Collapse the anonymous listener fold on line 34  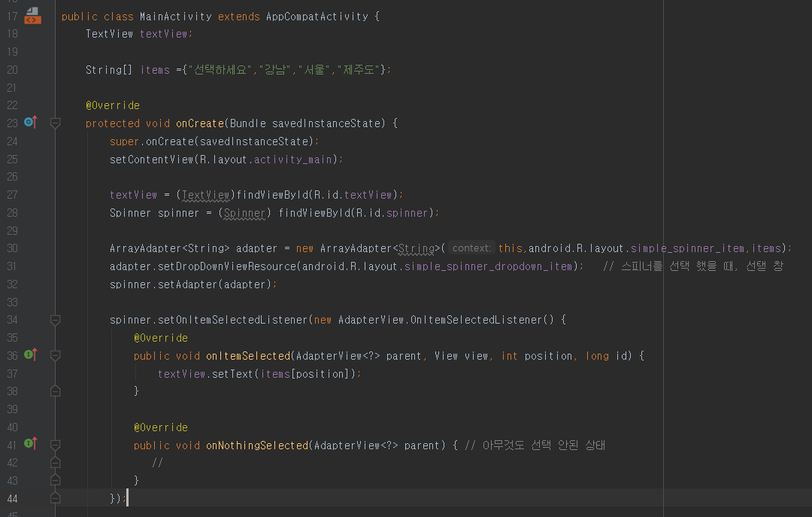point(55,320)
